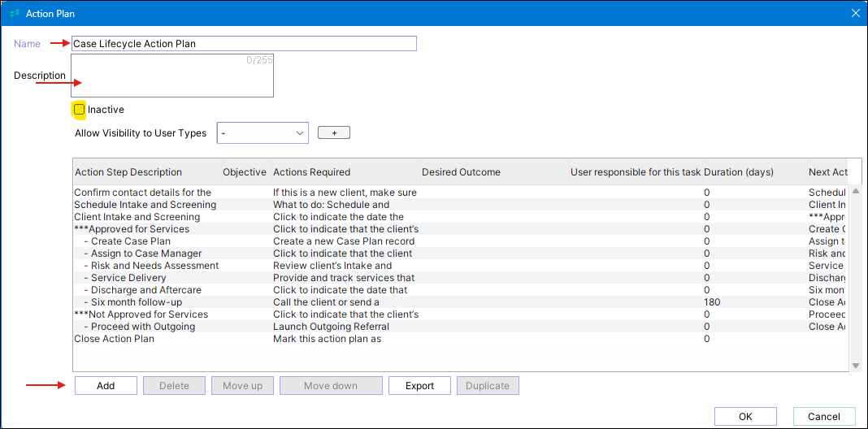The height and width of the screenshot is (429, 868).
Task: Select the '- Risk and Needs Assessment' row
Action: pyautogui.click(x=460, y=266)
